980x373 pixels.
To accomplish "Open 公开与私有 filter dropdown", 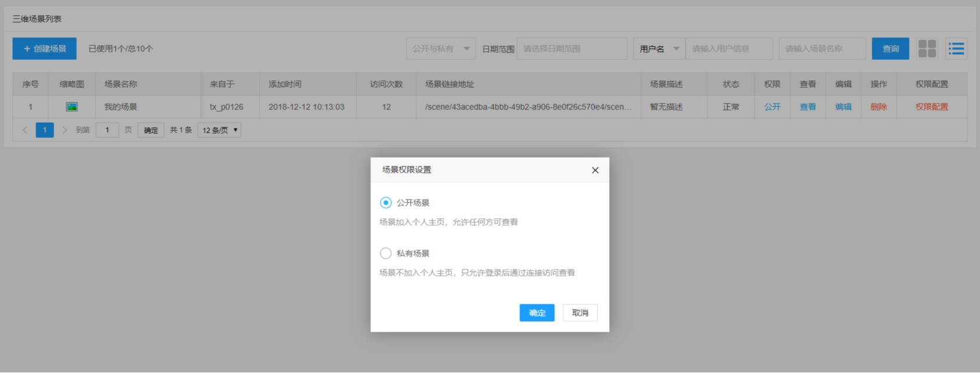I will pyautogui.click(x=441, y=49).
